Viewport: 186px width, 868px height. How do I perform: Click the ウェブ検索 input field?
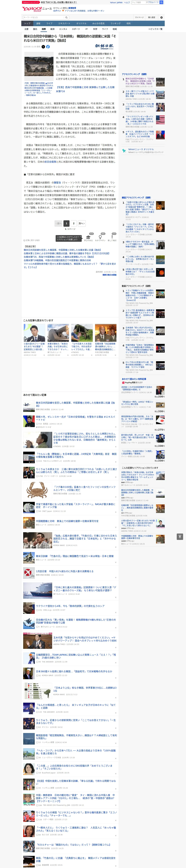point(138,2)
